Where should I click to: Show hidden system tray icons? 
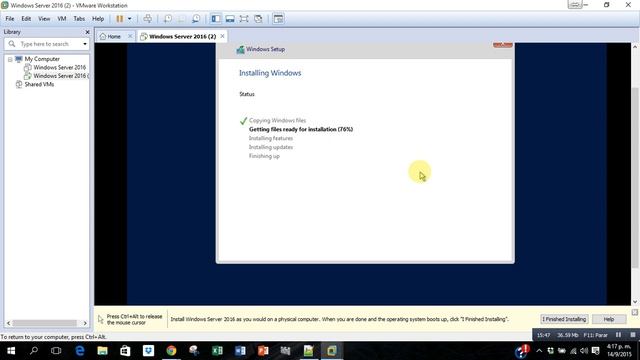[x=539, y=351]
